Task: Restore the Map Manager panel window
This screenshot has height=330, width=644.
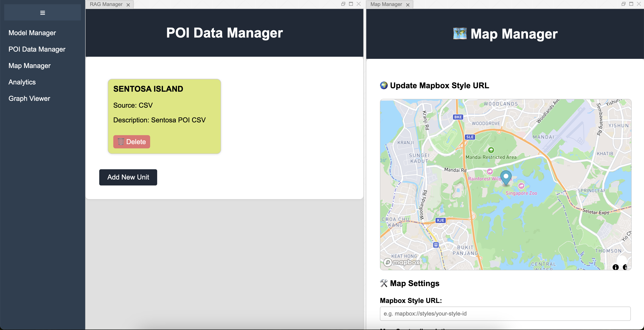Action: coord(624,4)
